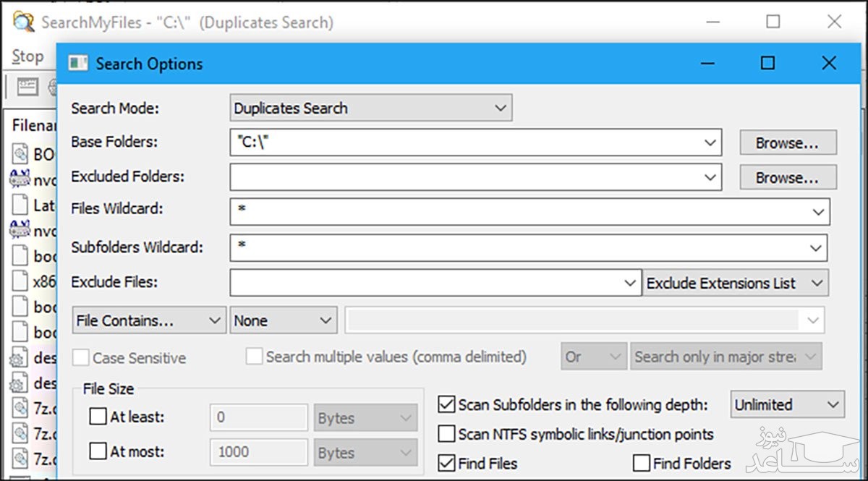Enable Scan NTFS symbolic links/junction points
The width and height of the screenshot is (868, 481).
(x=446, y=434)
